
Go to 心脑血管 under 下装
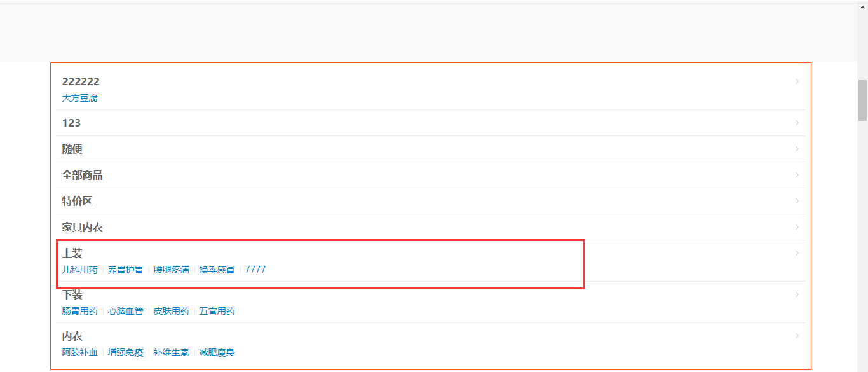125,311
